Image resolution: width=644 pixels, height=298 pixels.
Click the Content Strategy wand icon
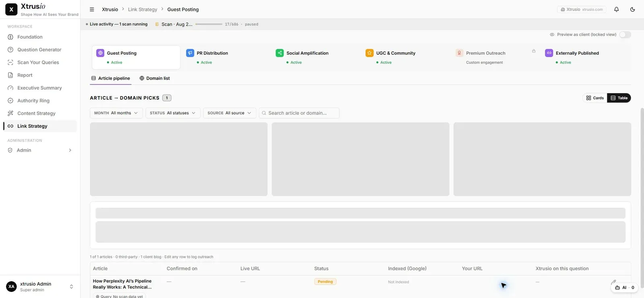point(10,113)
